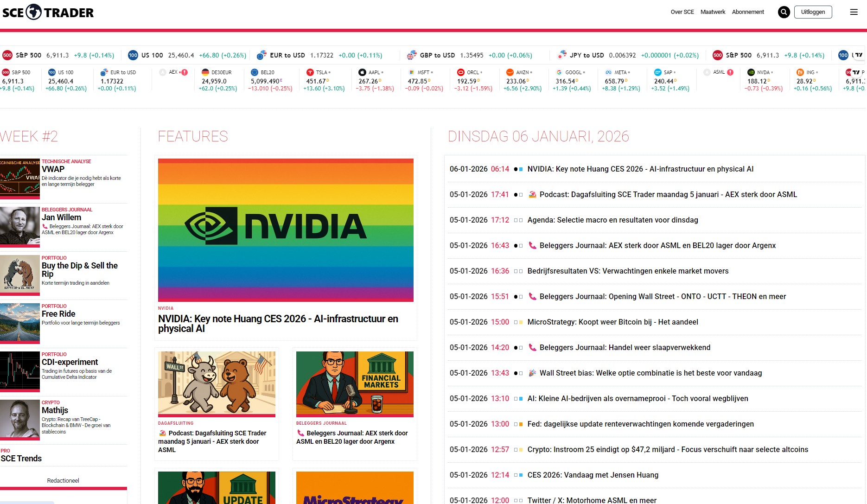Click the ORCL ticker logo icon

coord(461,72)
